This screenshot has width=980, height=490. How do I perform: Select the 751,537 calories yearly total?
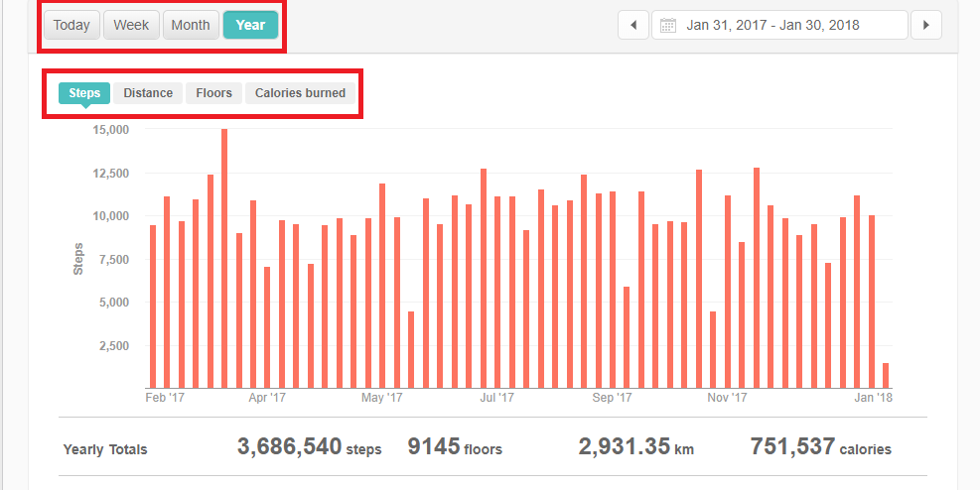pyautogui.click(x=820, y=447)
